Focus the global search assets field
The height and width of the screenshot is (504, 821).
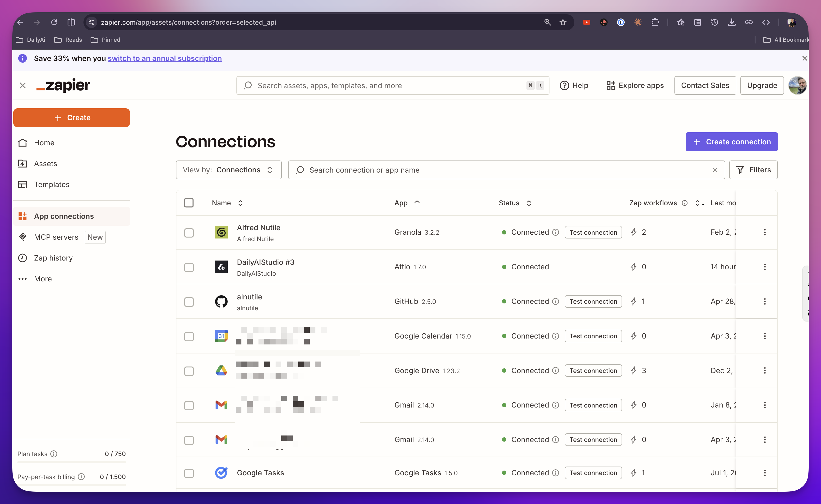tap(393, 85)
